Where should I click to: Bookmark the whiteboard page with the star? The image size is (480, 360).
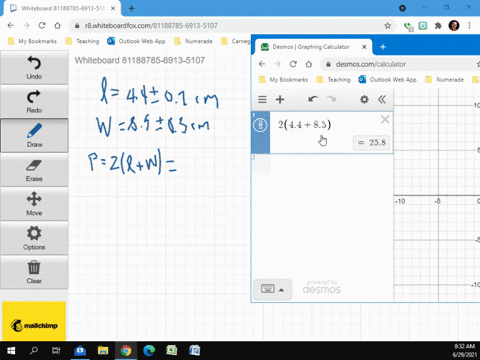pyautogui.click(x=387, y=26)
